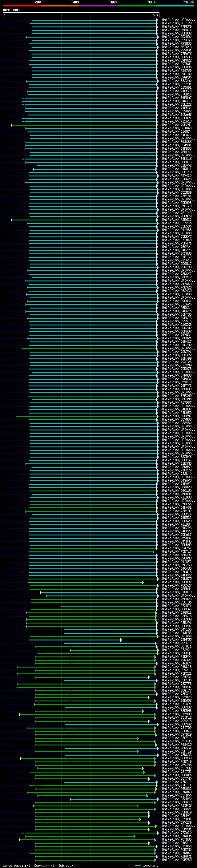
Task: Click the hit label UniRef100_P12612
Action: [x=177, y=260]
